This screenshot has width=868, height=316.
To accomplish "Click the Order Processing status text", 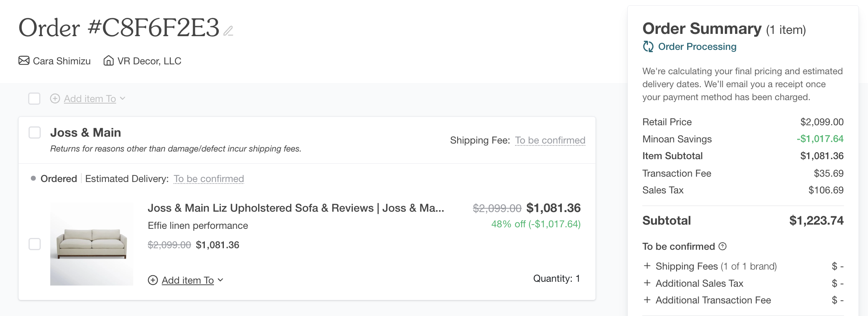I will click(x=697, y=46).
